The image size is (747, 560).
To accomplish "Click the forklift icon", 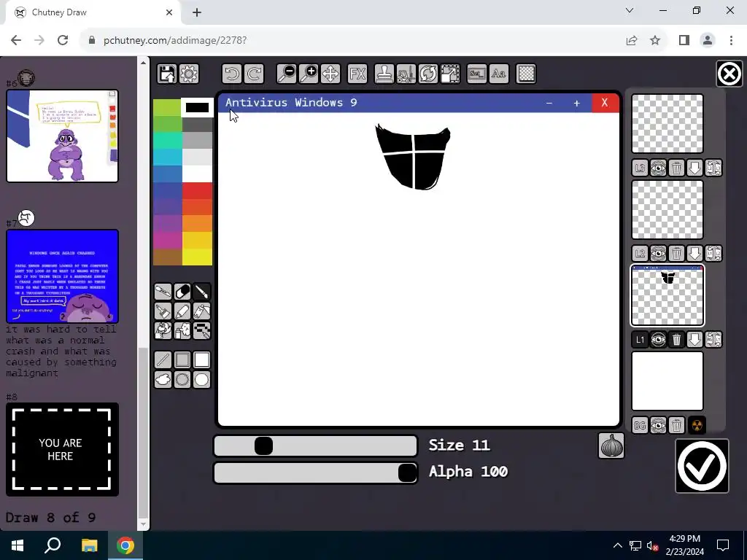I will pos(406,74).
